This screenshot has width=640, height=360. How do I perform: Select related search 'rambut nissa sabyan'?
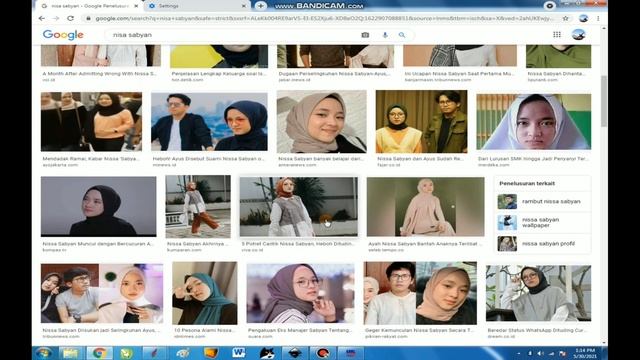tap(542, 202)
